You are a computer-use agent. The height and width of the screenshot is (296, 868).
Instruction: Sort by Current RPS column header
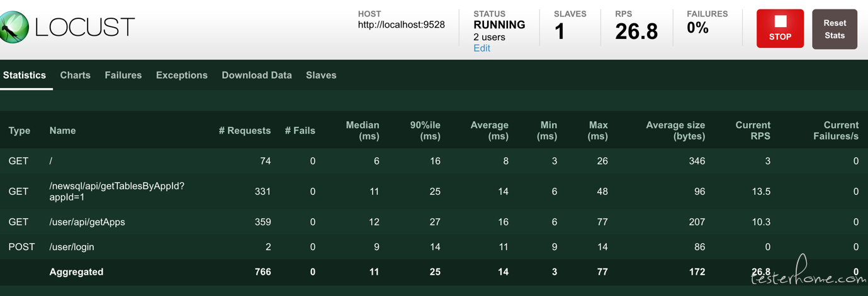(752, 131)
